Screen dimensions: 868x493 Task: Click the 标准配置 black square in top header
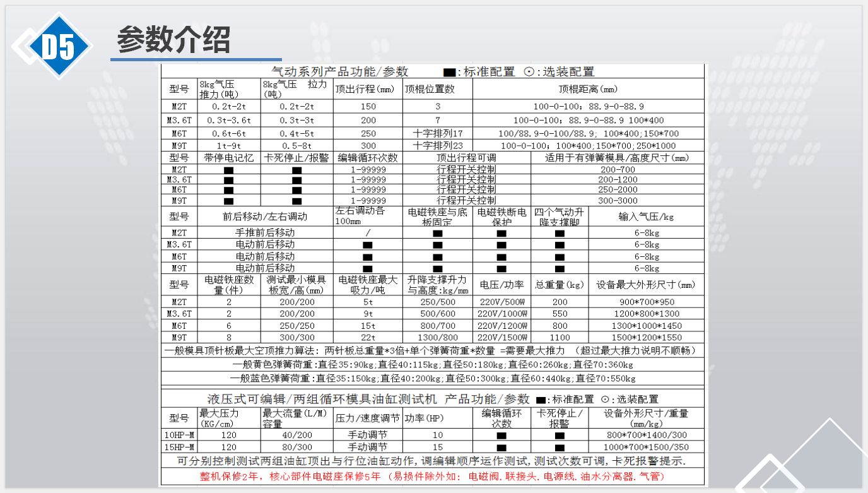tap(451, 73)
